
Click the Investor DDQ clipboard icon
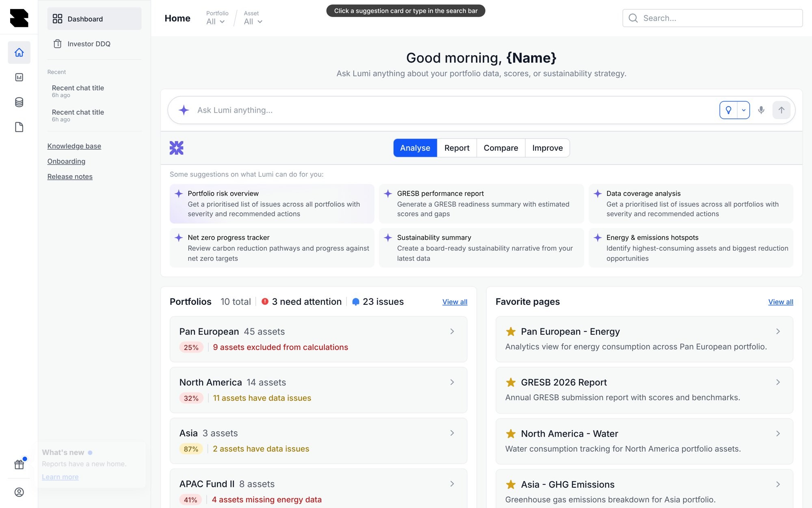point(58,44)
